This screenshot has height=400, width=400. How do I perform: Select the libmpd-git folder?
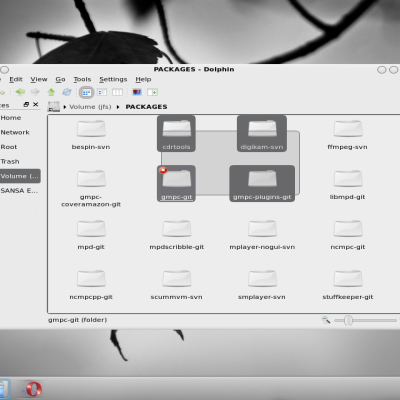point(348,185)
